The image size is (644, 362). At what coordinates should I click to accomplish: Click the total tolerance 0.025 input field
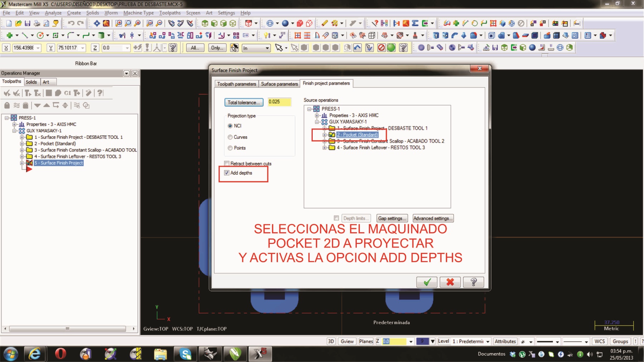pyautogui.click(x=279, y=102)
